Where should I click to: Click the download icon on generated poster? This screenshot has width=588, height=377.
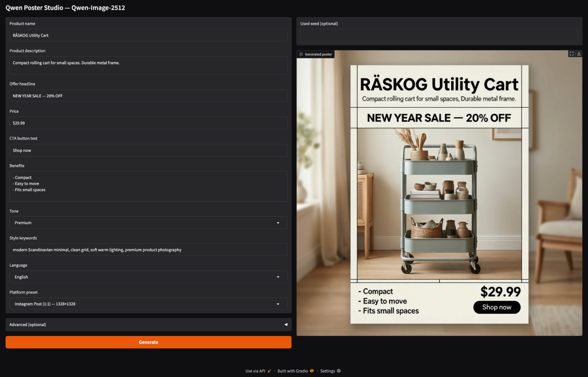click(579, 54)
